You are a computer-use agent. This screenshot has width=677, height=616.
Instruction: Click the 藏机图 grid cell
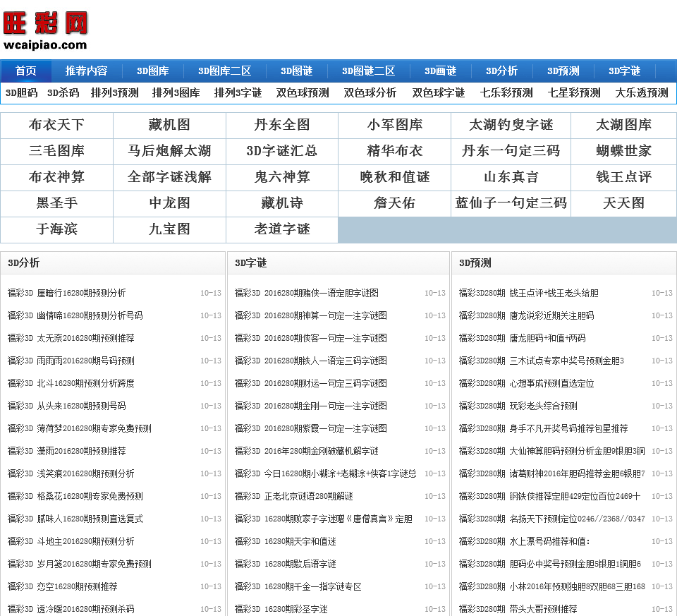click(x=169, y=126)
